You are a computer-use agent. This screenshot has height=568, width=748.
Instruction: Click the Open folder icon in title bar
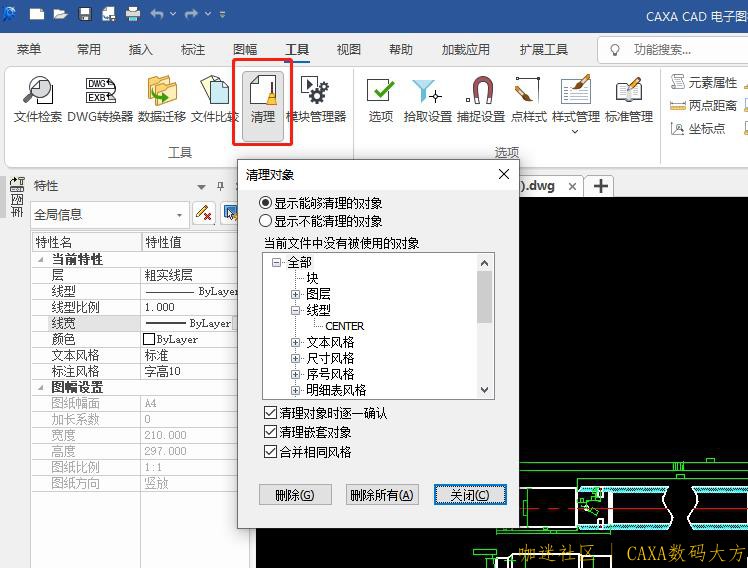point(61,14)
